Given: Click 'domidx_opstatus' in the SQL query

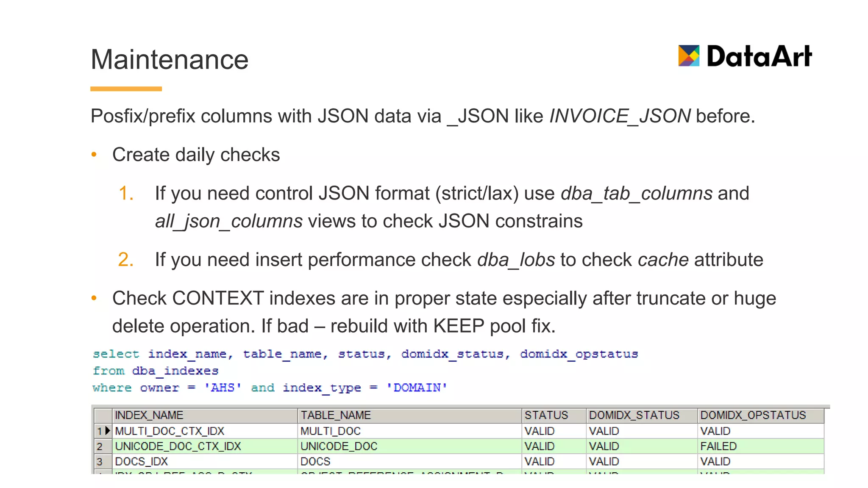Looking at the screenshot, I should (x=579, y=354).
